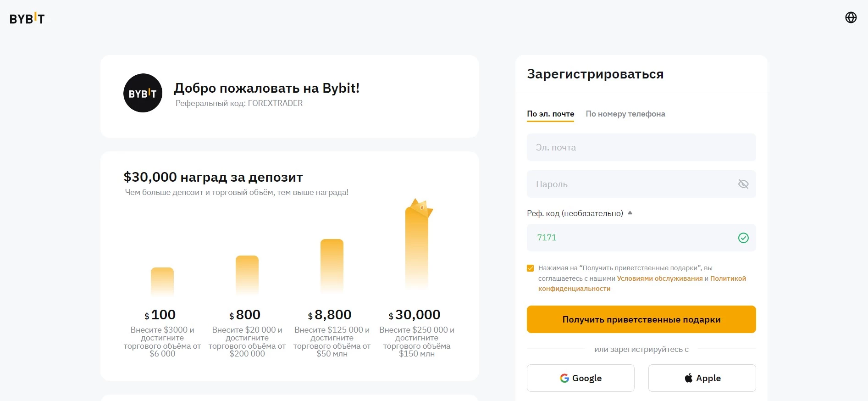Click the $800 reward bar
This screenshot has width=868, height=401.
point(247,275)
